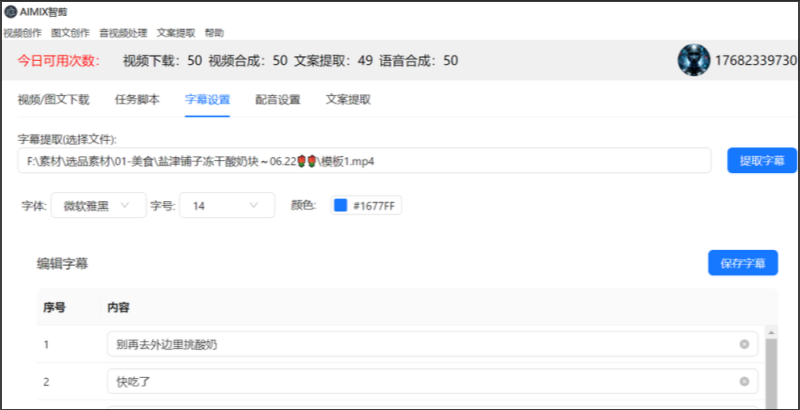Open the #1677FF color picker swatch
Viewport: 800px width, 410px height.
[341, 205]
